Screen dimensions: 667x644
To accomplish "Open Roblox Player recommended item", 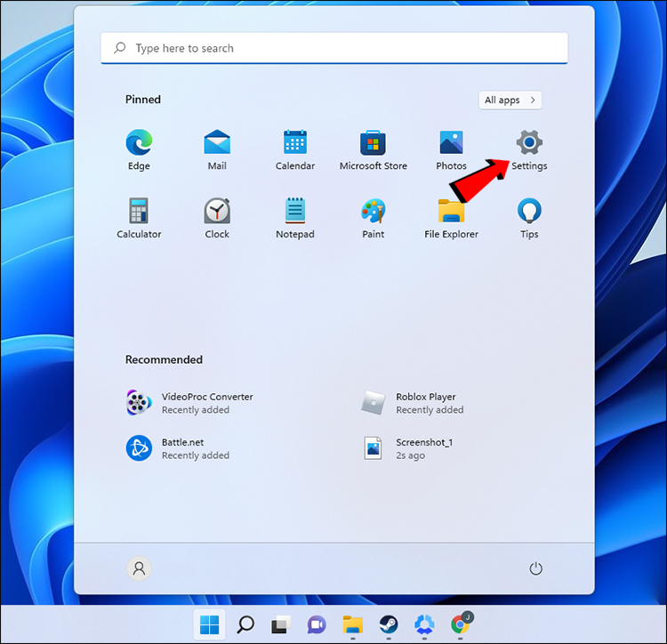I will 413,402.
